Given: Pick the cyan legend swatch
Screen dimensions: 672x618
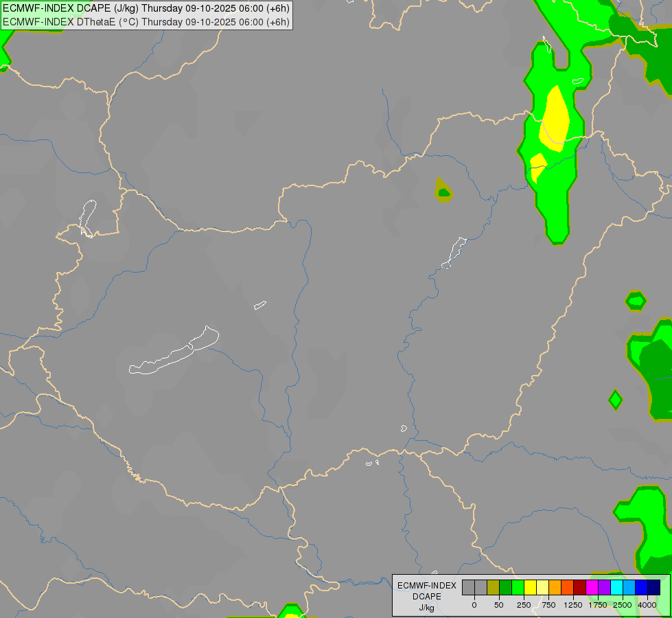Looking at the screenshot, I should click(x=616, y=588).
